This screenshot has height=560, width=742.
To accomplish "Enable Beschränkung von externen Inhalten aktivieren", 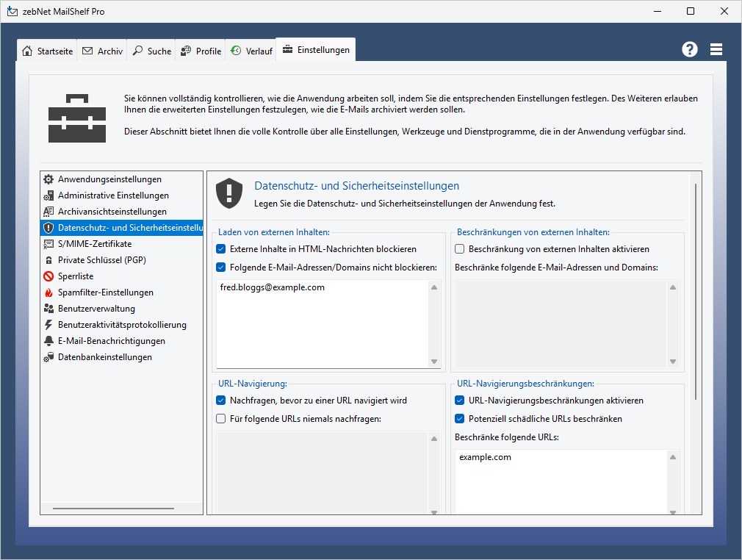I will pyautogui.click(x=460, y=249).
